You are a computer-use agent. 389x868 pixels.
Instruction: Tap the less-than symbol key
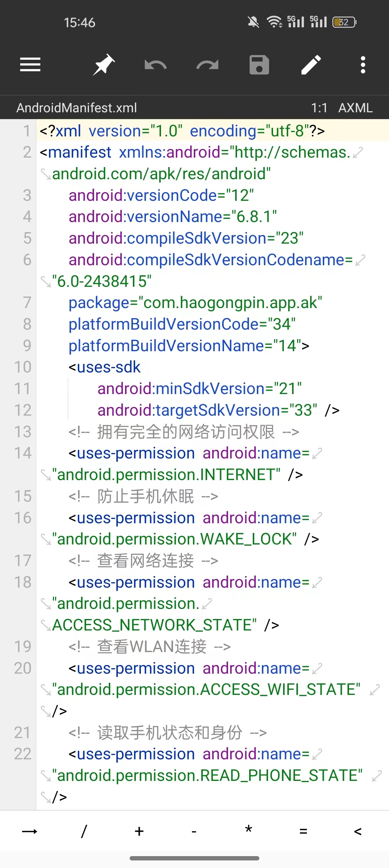tap(358, 831)
